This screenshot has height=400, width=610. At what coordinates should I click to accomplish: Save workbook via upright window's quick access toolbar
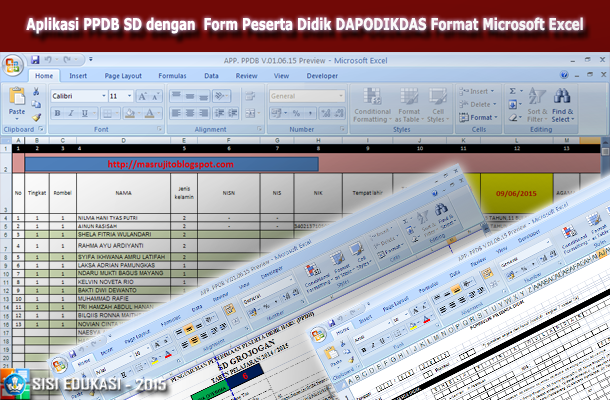[35, 60]
